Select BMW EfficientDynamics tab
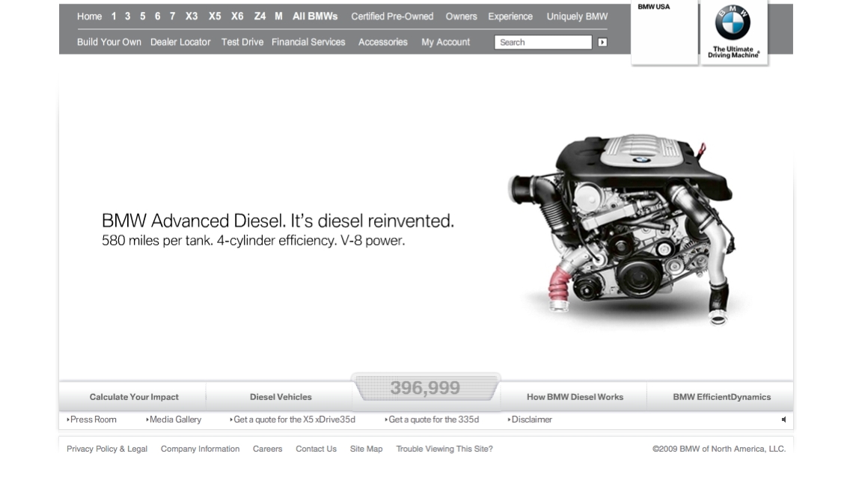850x504 pixels. [x=721, y=397]
